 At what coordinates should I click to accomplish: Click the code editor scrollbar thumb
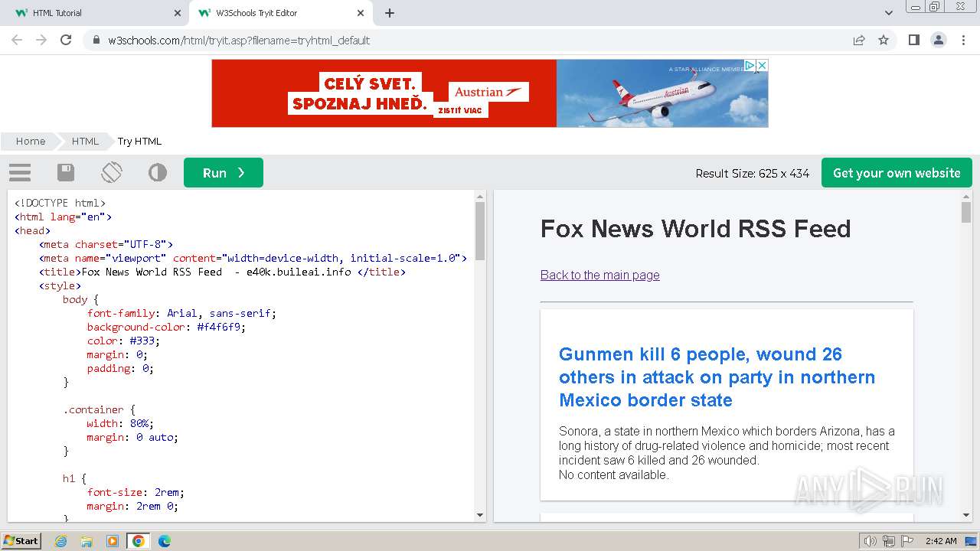click(x=480, y=231)
